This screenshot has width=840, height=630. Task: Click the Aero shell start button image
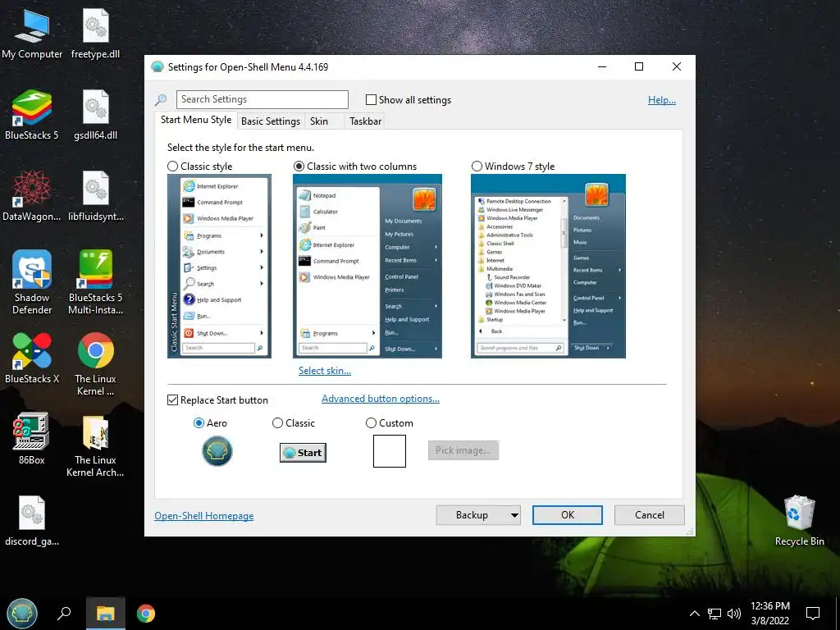click(x=217, y=451)
